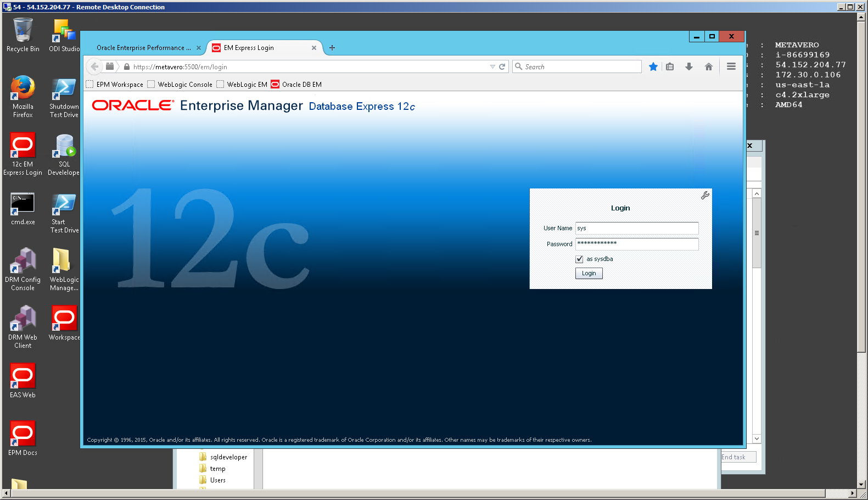Maximize the Firefox window
The width and height of the screenshot is (868, 500).
pos(712,36)
